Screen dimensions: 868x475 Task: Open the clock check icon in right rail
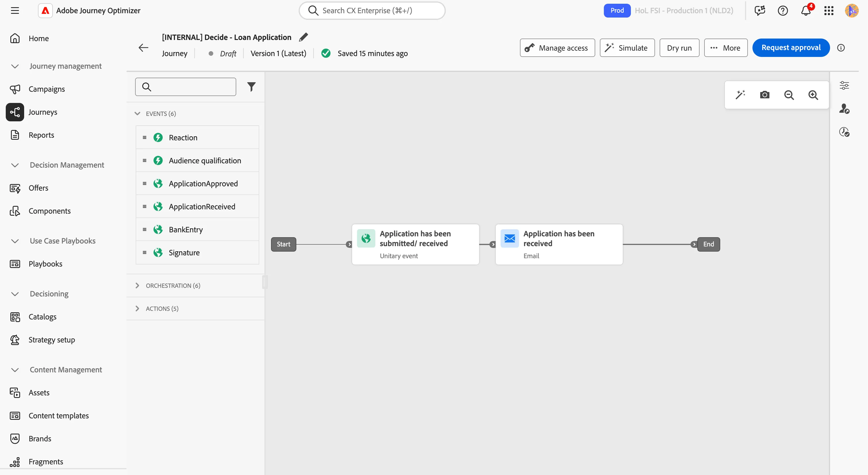pyautogui.click(x=844, y=132)
